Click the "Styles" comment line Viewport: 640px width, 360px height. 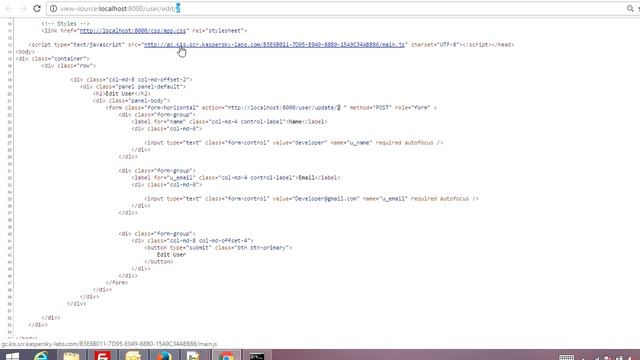65,24
